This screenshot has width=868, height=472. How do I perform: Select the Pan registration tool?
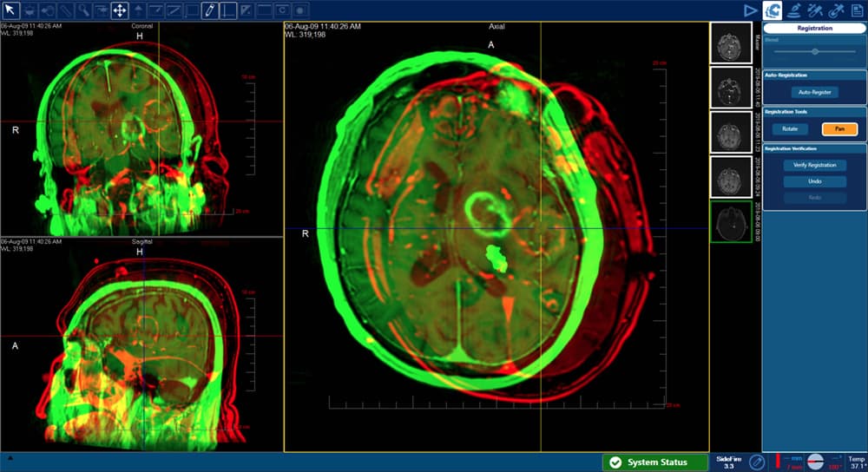point(839,129)
